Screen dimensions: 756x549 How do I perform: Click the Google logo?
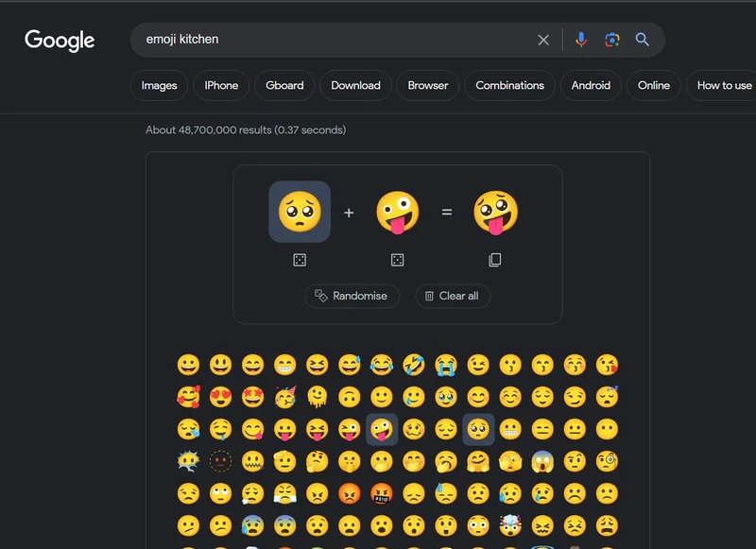[x=60, y=41]
